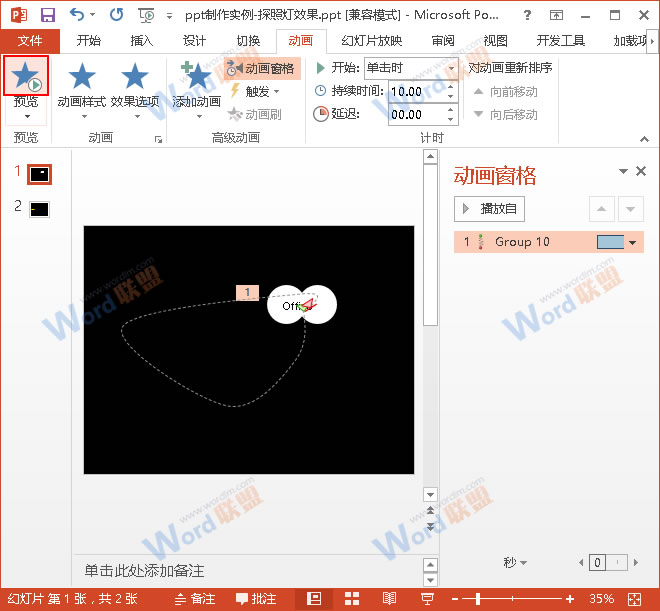The image size is (660, 611).
Task: Decrease animation delay with down spinner
Action: 451,119
